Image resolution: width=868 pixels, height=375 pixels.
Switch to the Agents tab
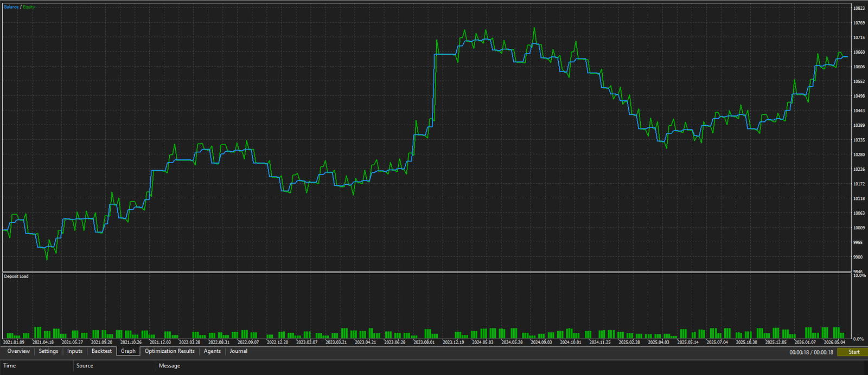[212, 351]
